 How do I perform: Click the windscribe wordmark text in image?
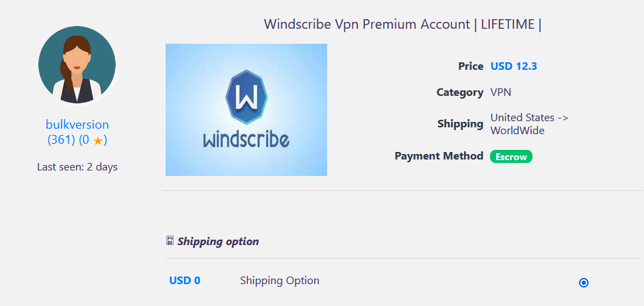(246, 138)
